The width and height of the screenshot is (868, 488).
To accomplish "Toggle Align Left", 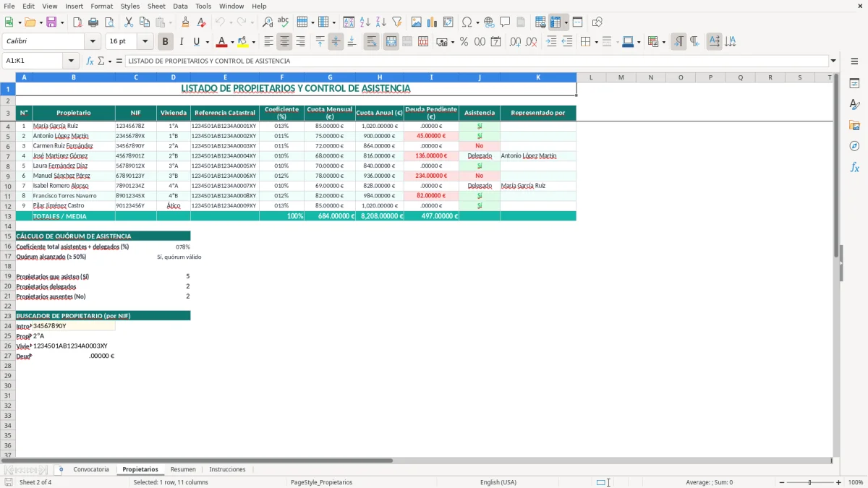I will pos(268,42).
